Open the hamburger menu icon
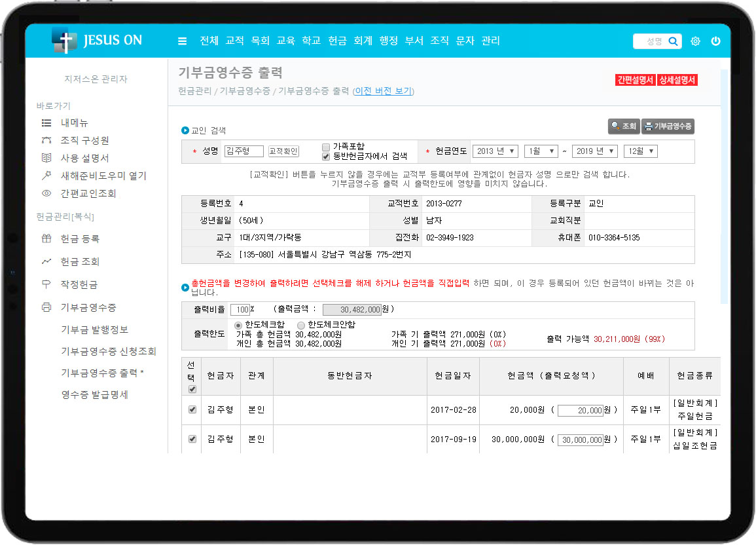 click(183, 41)
